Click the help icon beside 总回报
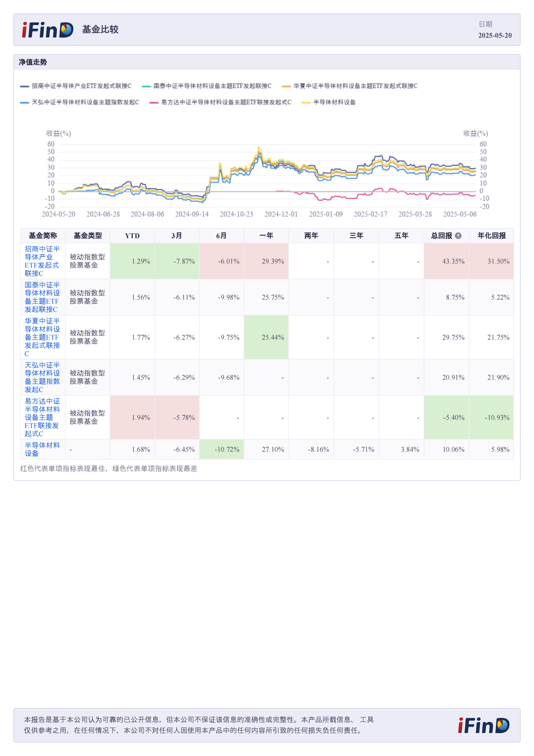The width and height of the screenshot is (534, 756). pos(458,236)
